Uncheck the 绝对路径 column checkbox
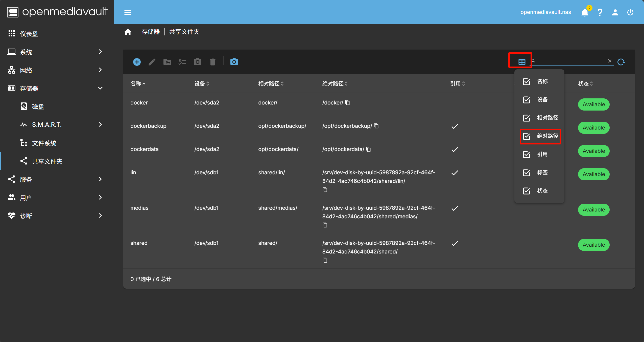The width and height of the screenshot is (644, 342). pos(527,136)
